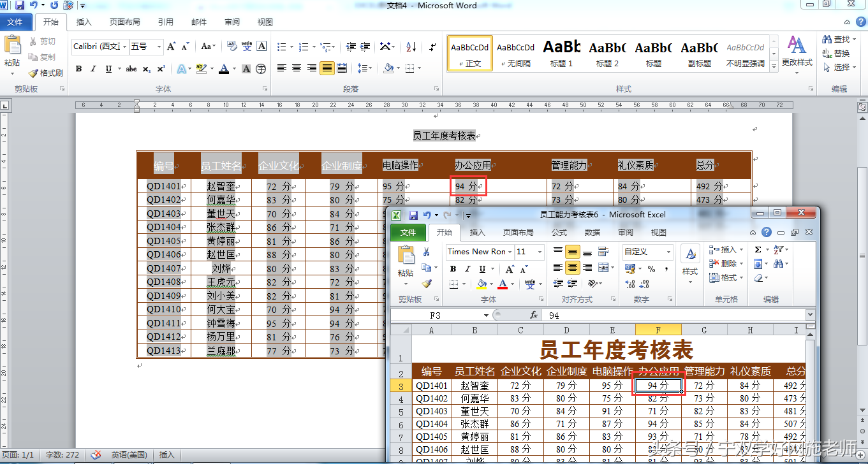This screenshot has height=464, width=868.
Task: Apply subscript in Word ribbon
Action: [147, 69]
